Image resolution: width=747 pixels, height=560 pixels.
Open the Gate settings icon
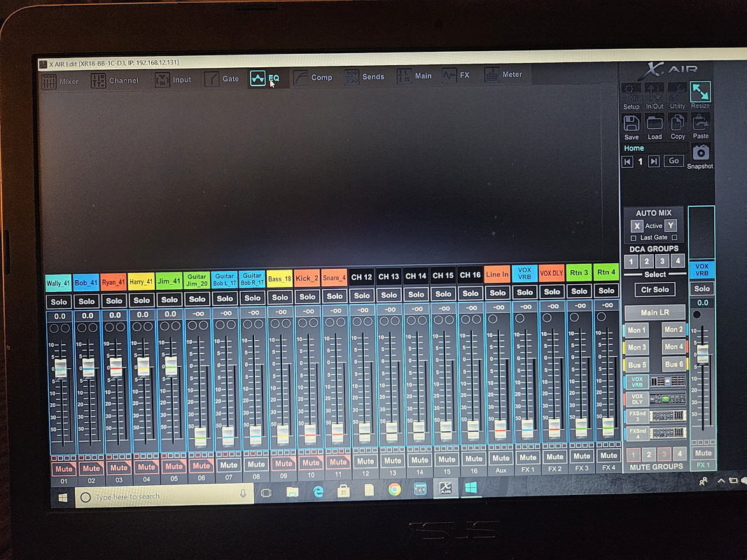pyautogui.click(x=212, y=79)
